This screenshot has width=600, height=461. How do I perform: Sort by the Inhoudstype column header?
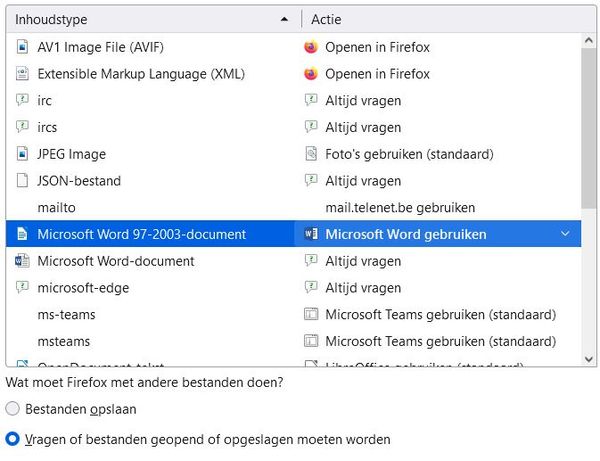pyautogui.click(x=150, y=19)
